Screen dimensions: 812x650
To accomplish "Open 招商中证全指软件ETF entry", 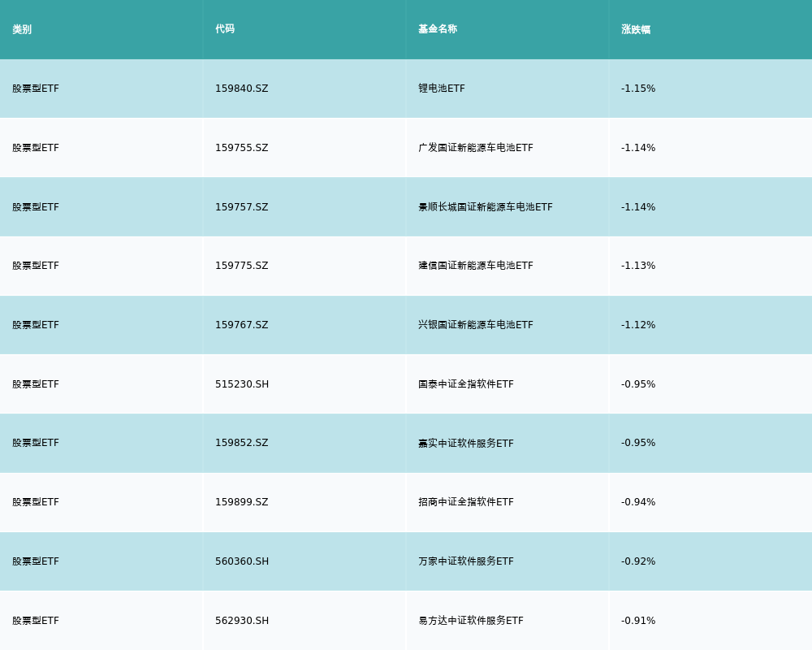I will [466, 502].
